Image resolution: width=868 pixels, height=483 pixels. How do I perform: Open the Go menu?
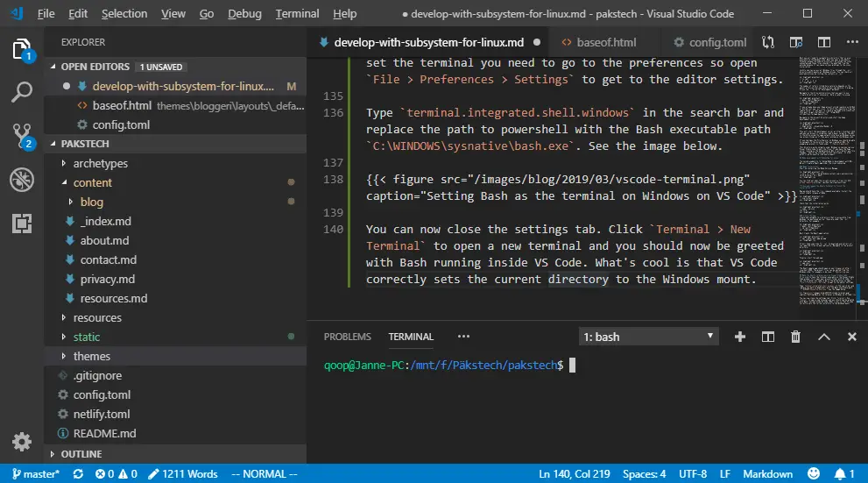tap(207, 13)
